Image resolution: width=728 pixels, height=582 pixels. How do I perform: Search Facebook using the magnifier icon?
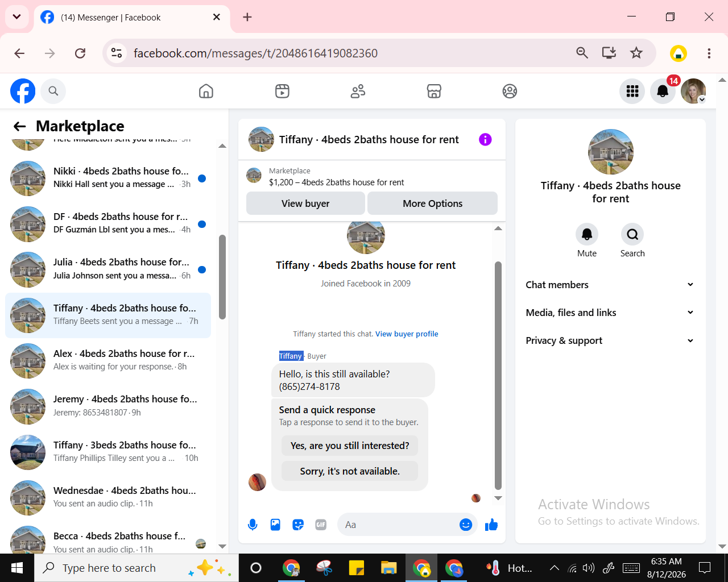point(53,91)
